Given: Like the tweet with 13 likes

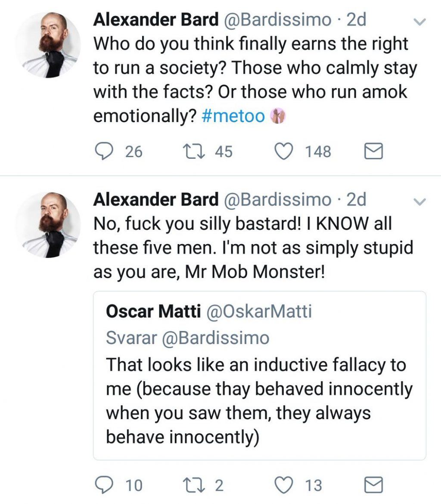Looking at the screenshot, I should 284,485.
